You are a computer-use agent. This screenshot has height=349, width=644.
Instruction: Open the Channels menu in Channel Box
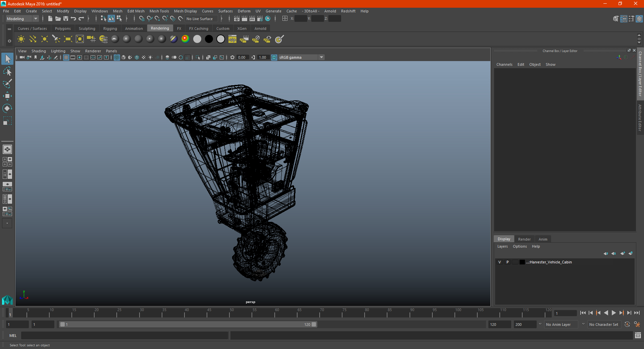504,64
